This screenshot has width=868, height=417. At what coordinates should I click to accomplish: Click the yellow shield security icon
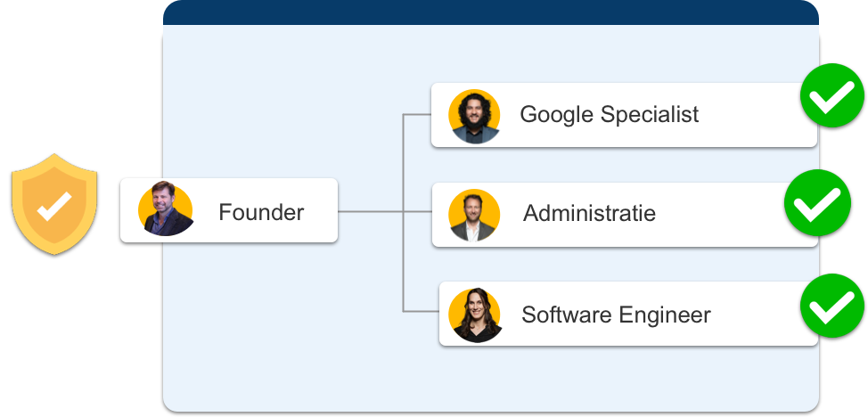53,203
